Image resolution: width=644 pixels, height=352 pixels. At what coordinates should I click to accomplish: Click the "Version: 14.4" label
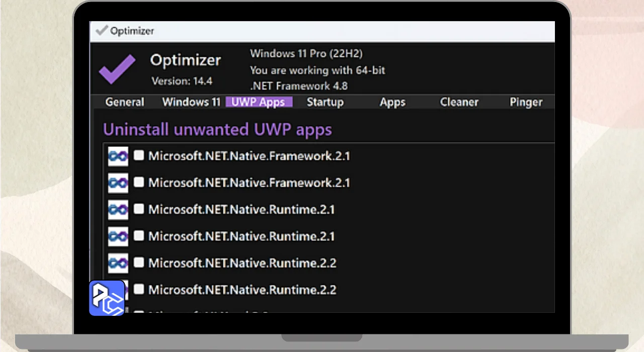click(x=182, y=81)
